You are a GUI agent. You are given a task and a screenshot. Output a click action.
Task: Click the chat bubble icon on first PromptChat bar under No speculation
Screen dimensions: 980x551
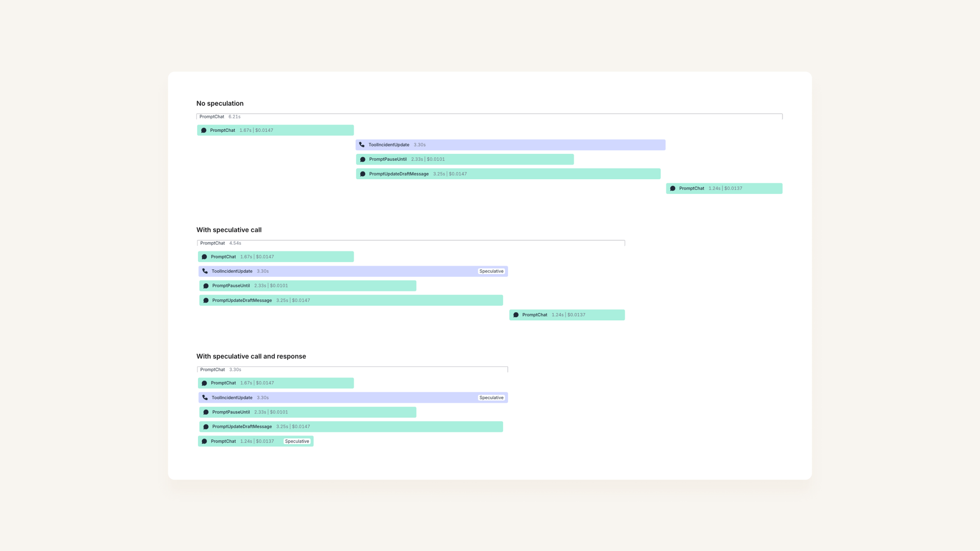point(204,130)
